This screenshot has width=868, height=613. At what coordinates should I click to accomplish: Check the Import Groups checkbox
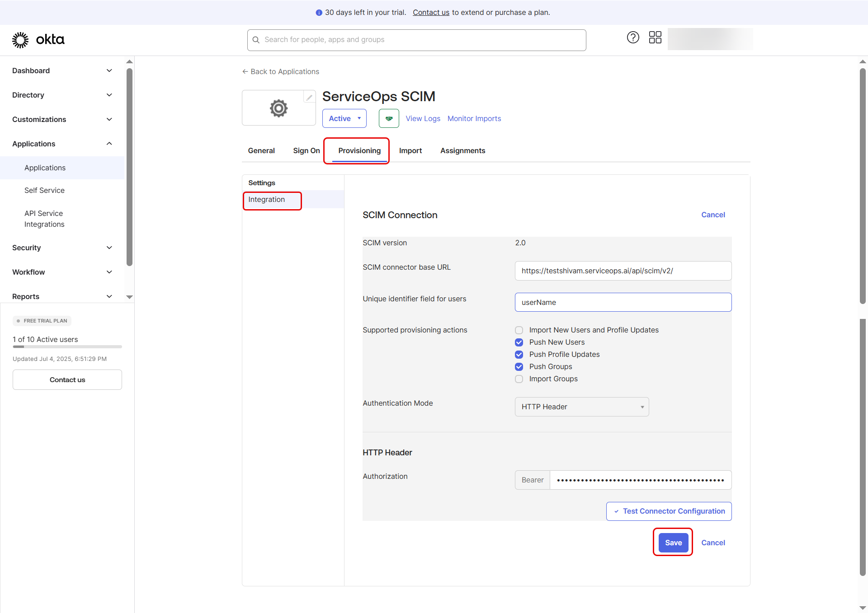[x=519, y=379]
